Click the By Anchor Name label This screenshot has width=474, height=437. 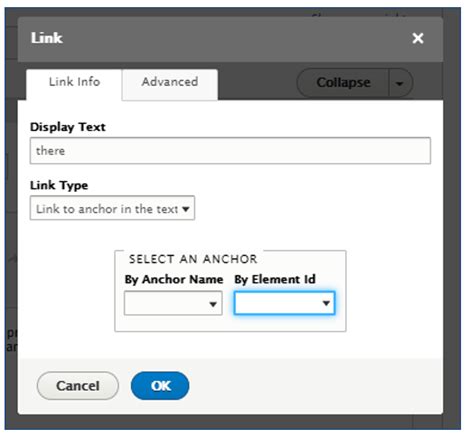coord(174,279)
